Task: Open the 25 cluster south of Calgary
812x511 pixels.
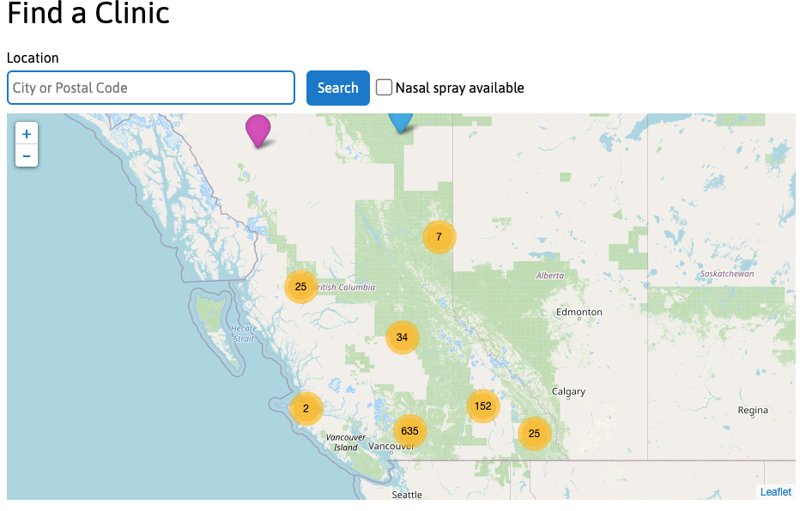Action: [x=534, y=433]
